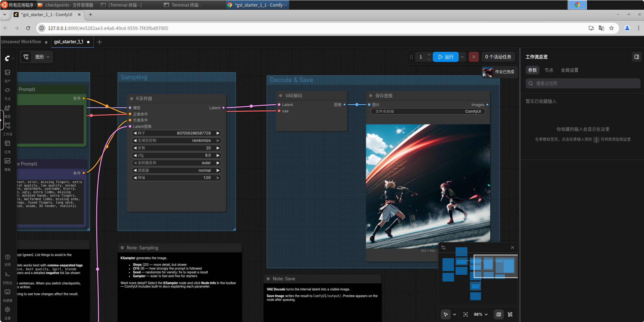The width and height of the screenshot is (644, 322).
Task: Open the Model library sidebar icon
Action: (x=7, y=111)
